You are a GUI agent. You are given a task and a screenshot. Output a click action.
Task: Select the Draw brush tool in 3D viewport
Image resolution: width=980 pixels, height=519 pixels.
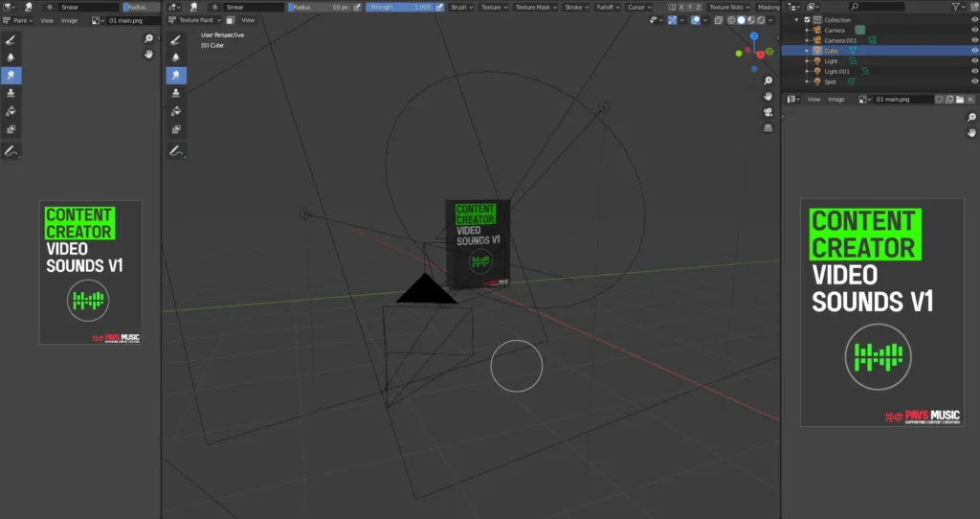click(x=176, y=39)
